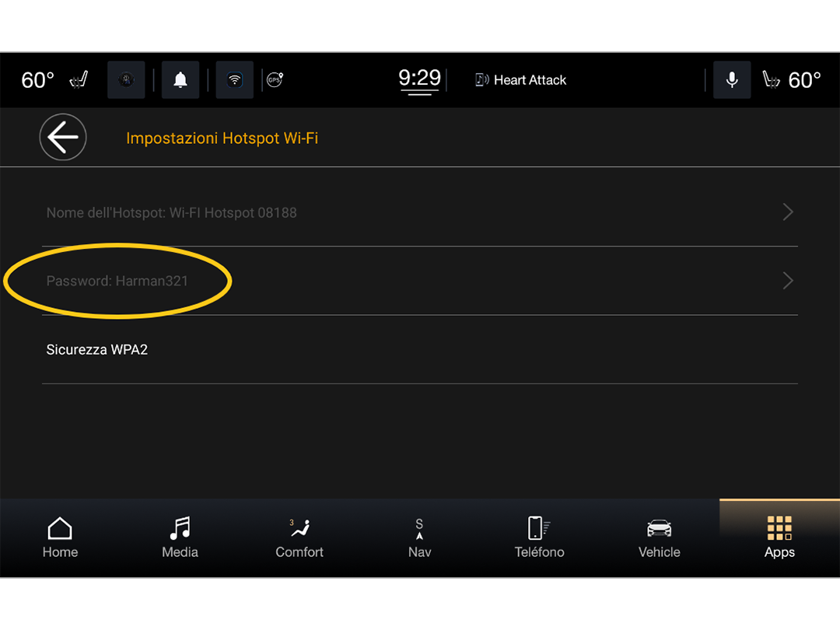
Task: Open passenger seat heating control
Action: [x=771, y=80]
